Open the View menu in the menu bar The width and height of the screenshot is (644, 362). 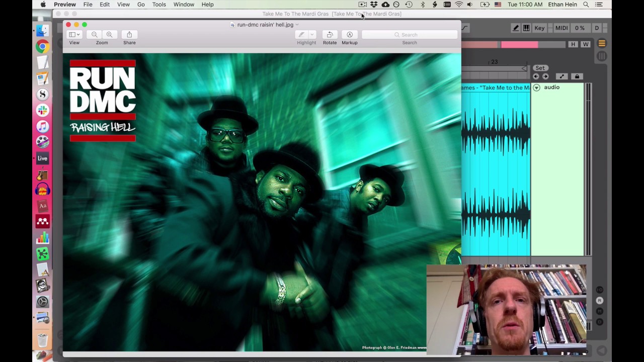pos(123,5)
